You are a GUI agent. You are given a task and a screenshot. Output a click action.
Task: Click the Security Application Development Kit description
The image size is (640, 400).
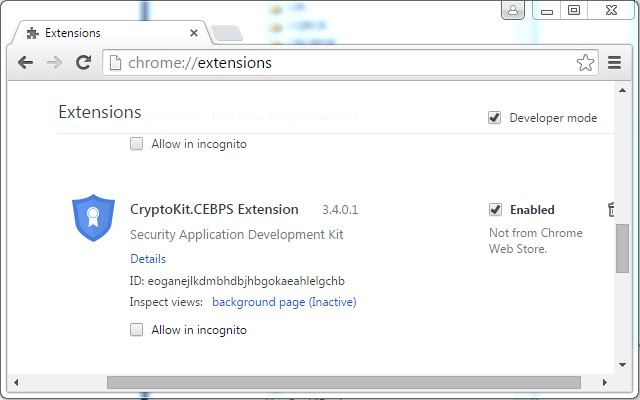[237, 235]
